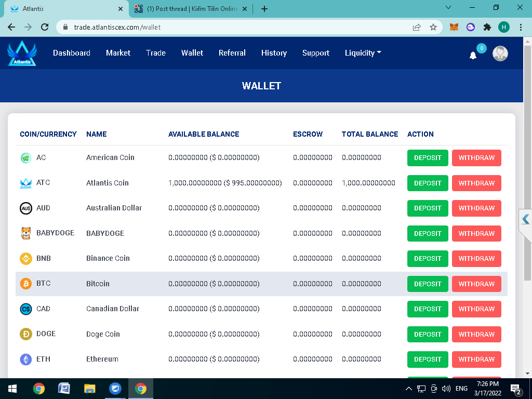
Task: Click the Bitcoin BTC icon
Action: pyautogui.click(x=26, y=284)
